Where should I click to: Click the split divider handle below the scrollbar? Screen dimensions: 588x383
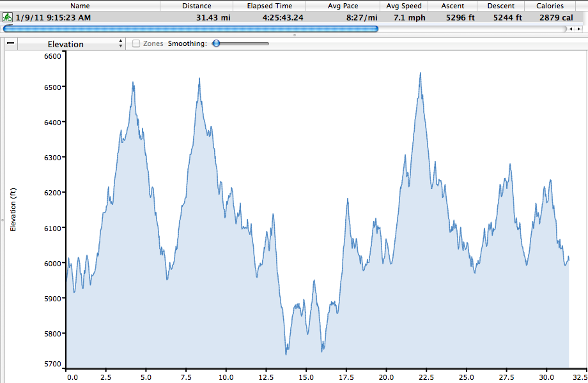294,35
